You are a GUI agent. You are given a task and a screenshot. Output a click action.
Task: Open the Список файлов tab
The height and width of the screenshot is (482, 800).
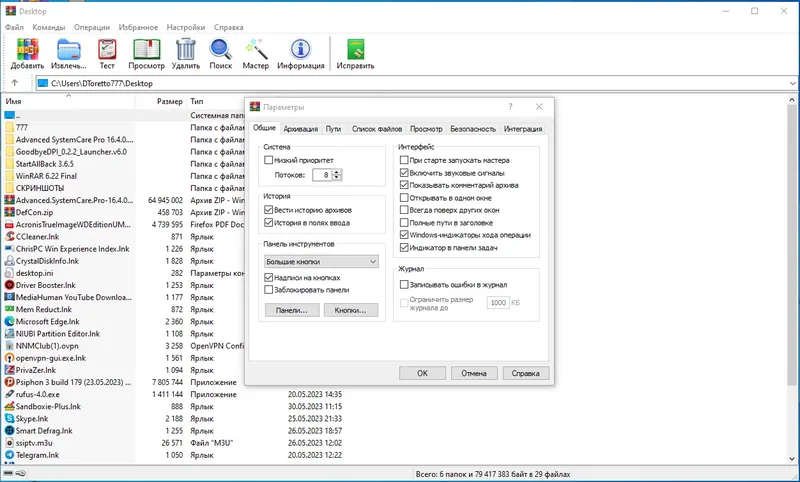tap(377, 129)
